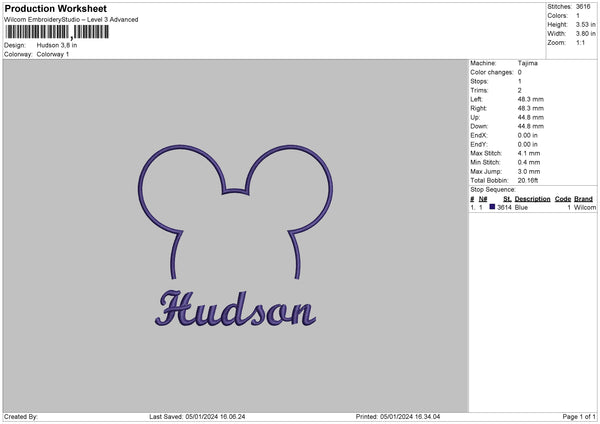The height and width of the screenshot is (424, 600).
Task: Click the Stops row value
Action: [x=520, y=82]
